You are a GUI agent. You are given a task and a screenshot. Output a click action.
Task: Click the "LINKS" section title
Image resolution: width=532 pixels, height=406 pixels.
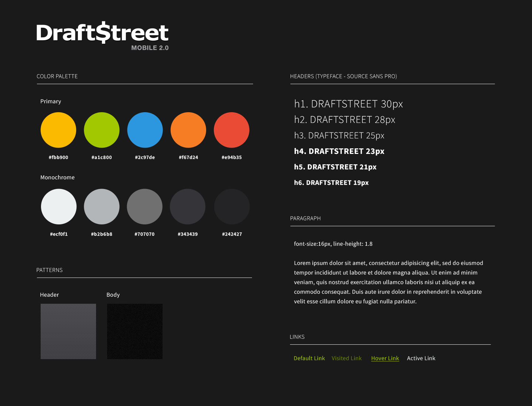(x=297, y=337)
